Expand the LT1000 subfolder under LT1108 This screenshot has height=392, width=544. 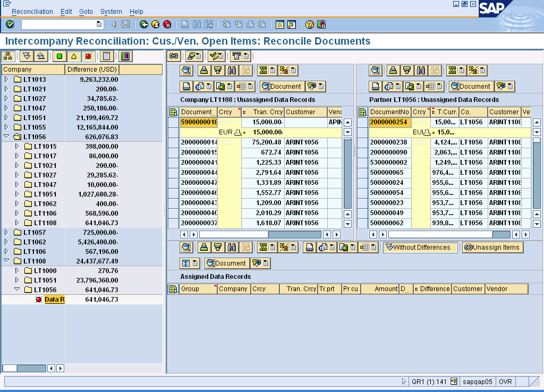[x=17, y=270]
